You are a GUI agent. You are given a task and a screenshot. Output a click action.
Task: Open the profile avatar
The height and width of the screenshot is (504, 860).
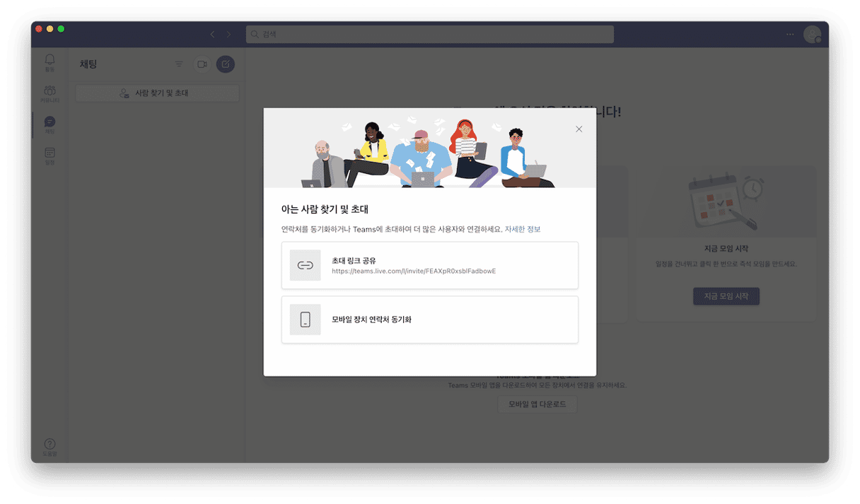pos(812,34)
